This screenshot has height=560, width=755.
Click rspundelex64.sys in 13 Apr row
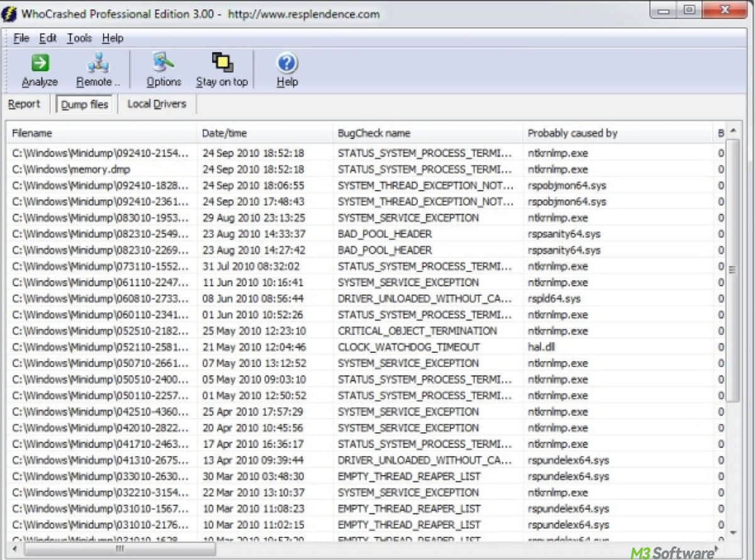click(569, 460)
